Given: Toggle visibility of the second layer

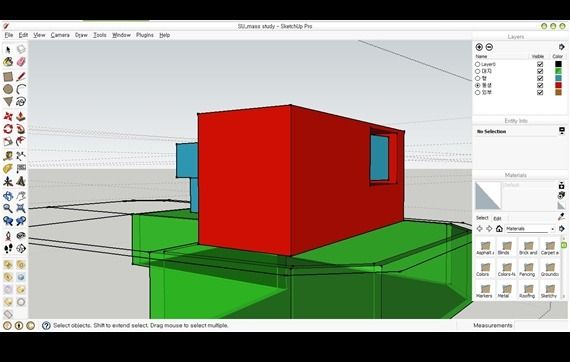Looking at the screenshot, I should [x=540, y=71].
